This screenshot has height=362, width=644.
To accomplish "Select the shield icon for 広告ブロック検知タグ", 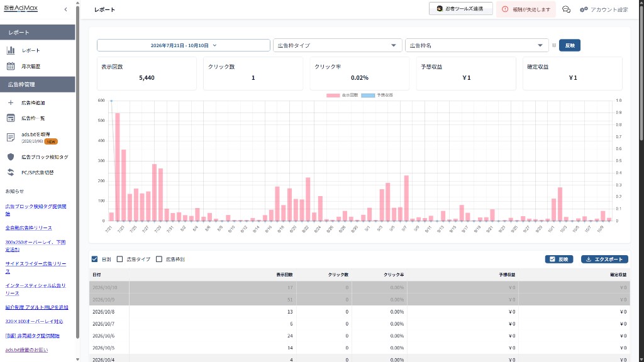I will click(11, 156).
